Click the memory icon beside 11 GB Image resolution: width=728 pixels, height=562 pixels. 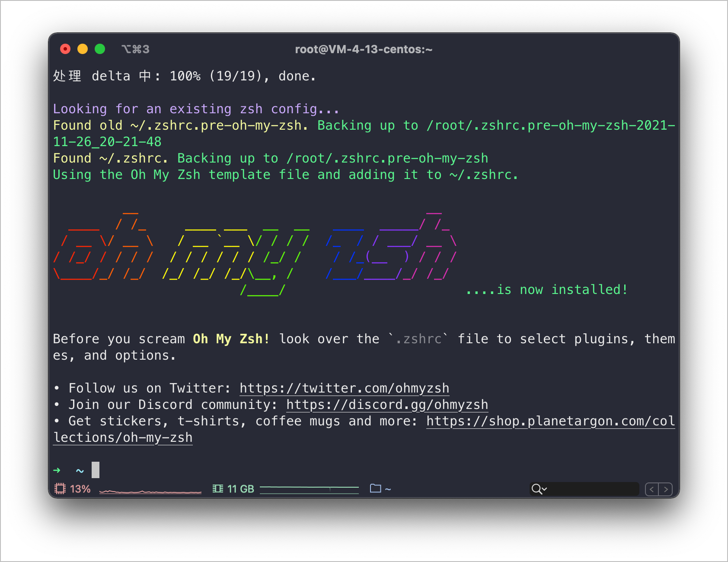pyautogui.click(x=218, y=489)
